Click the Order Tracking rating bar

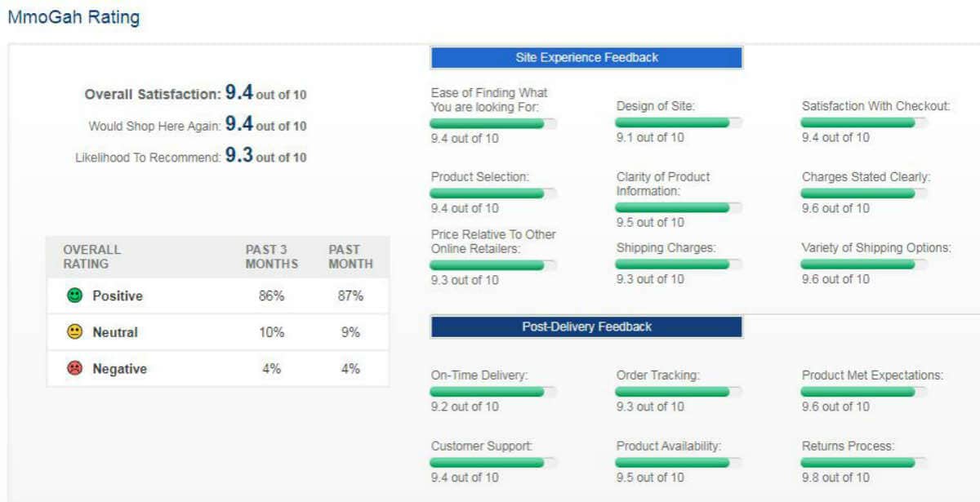click(x=679, y=392)
